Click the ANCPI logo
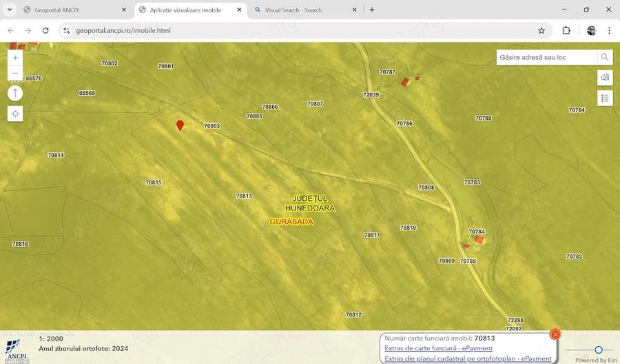Viewport: 620px width, 364px height. pyautogui.click(x=17, y=350)
